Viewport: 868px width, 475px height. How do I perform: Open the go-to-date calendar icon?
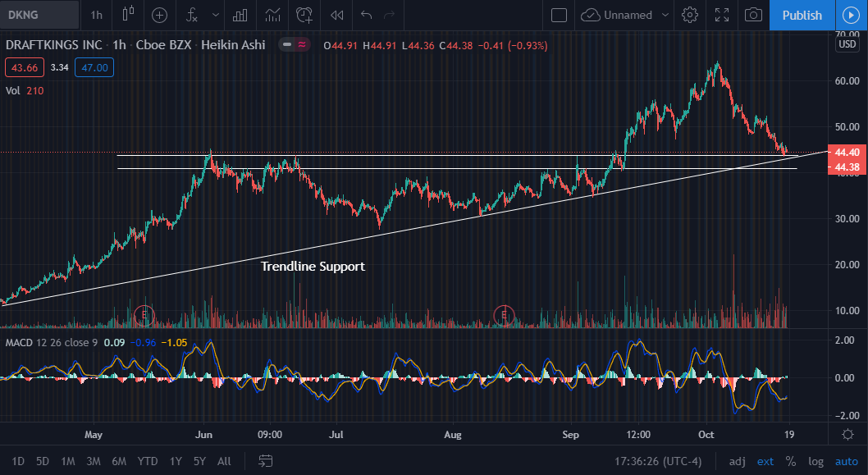click(x=266, y=461)
